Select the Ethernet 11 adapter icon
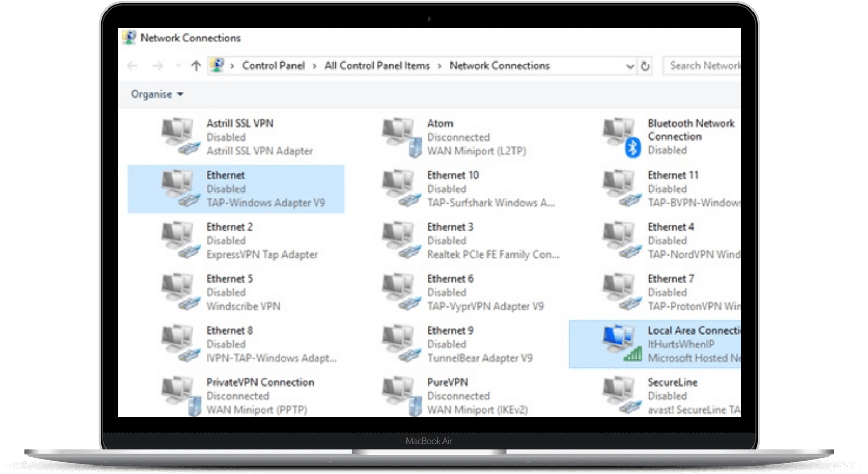The height and width of the screenshot is (474, 868). (621, 189)
